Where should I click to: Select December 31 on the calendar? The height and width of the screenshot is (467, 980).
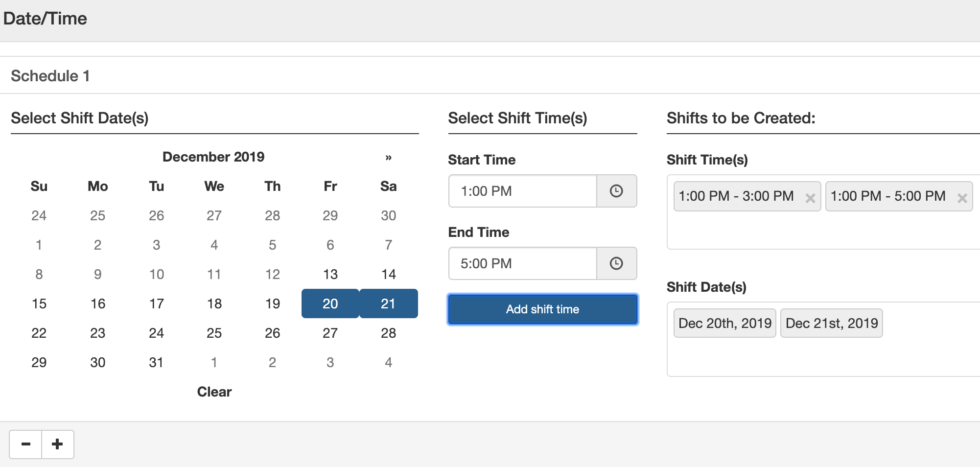(x=156, y=362)
